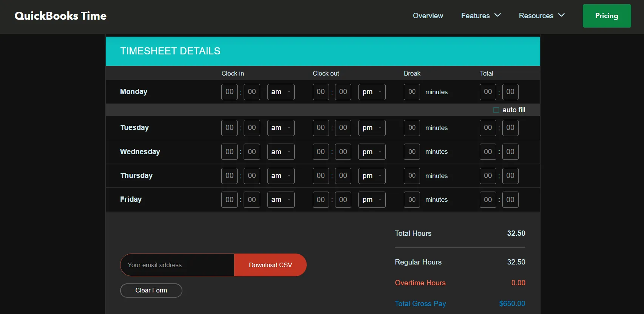Click Wednesday break minutes field
644x314 pixels.
[412, 152]
